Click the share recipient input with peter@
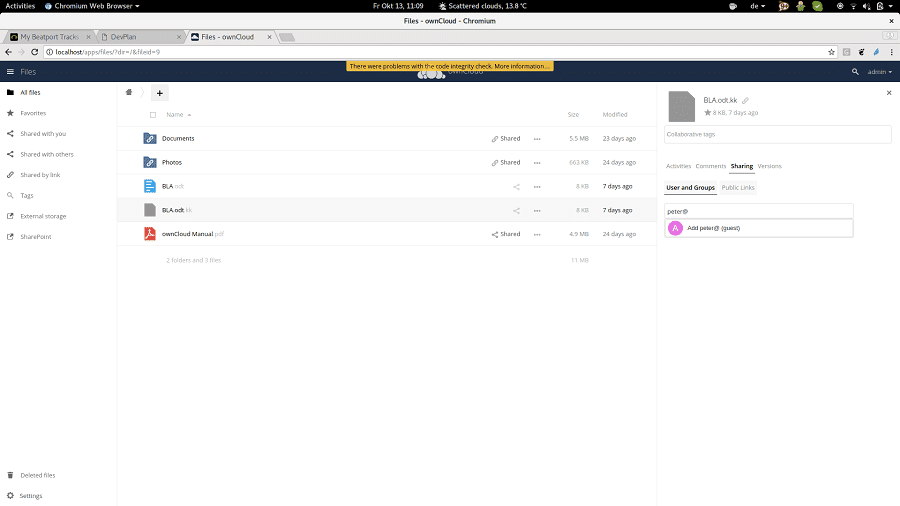Image resolution: width=900 pixels, height=506 pixels. point(759,211)
